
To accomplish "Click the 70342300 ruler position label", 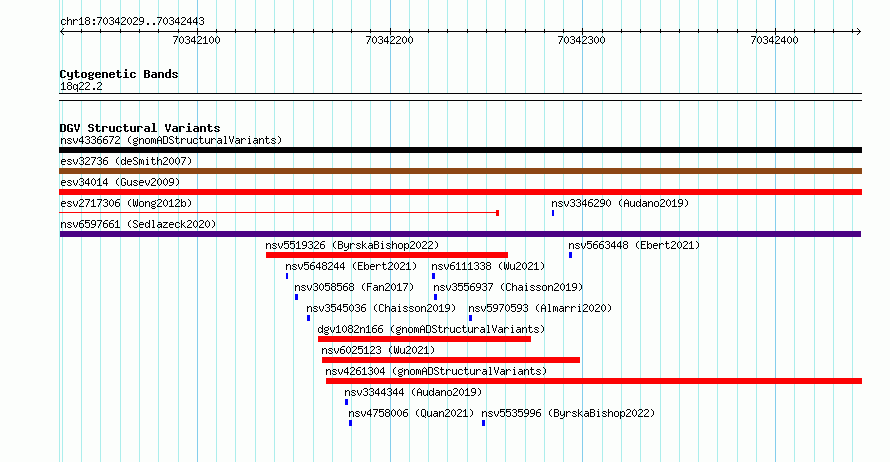I will click(581, 40).
